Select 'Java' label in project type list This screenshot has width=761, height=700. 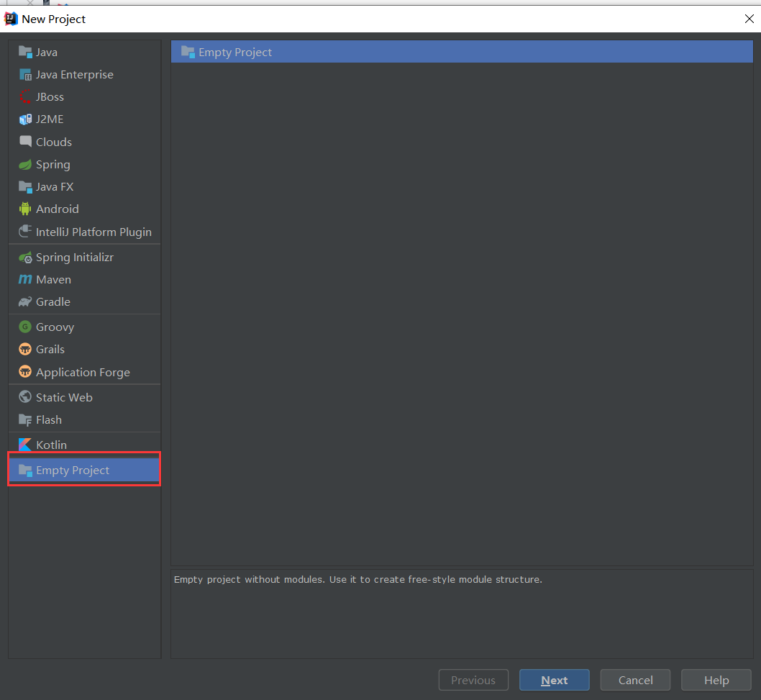[x=47, y=52]
